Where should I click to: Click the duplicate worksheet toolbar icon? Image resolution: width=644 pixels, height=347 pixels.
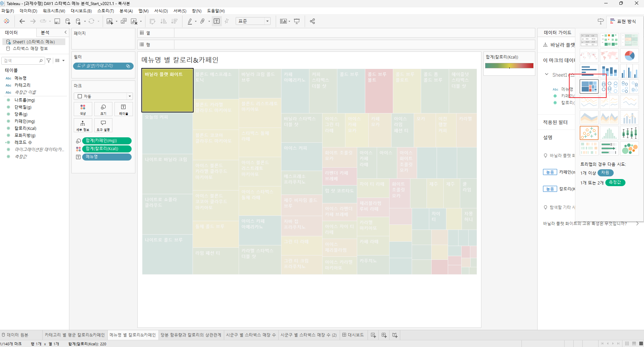(124, 21)
